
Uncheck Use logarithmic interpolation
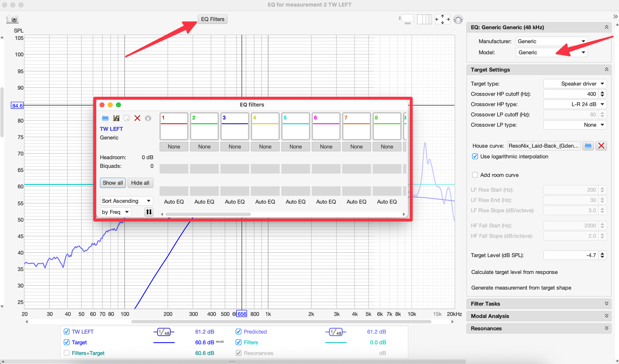click(x=475, y=157)
